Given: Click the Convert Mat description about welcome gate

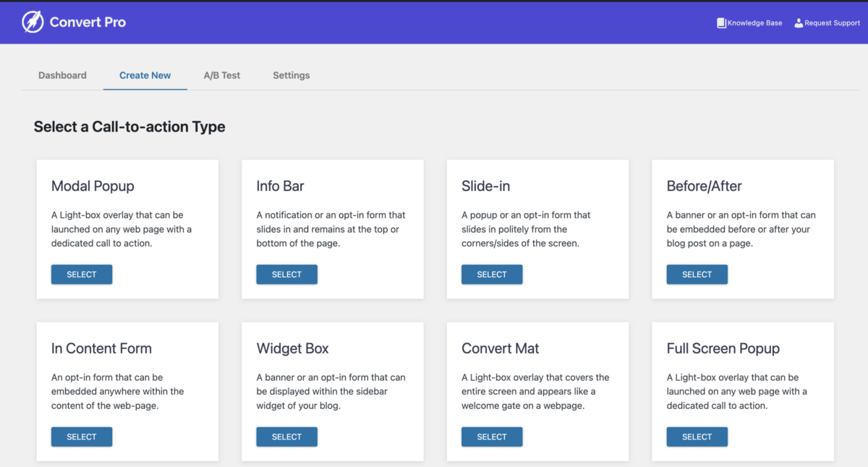Looking at the screenshot, I should click(535, 391).
